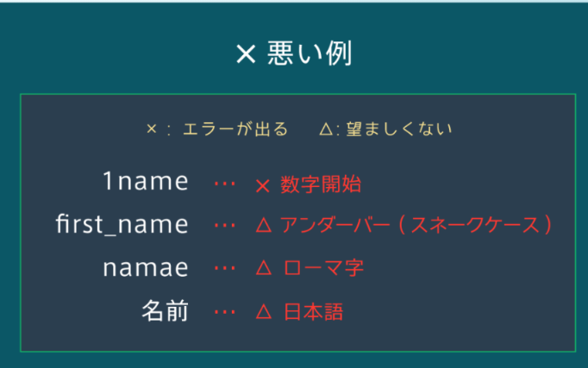Click the red triangle before ローマ字
Viewport: 588px width, 368px height.
click(264, 268)
